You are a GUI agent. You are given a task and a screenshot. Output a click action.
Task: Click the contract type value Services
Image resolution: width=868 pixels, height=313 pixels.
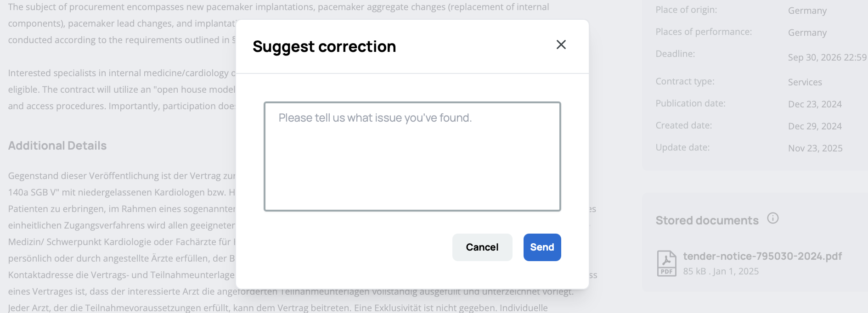pyautogui.click(x=805, y=82)
